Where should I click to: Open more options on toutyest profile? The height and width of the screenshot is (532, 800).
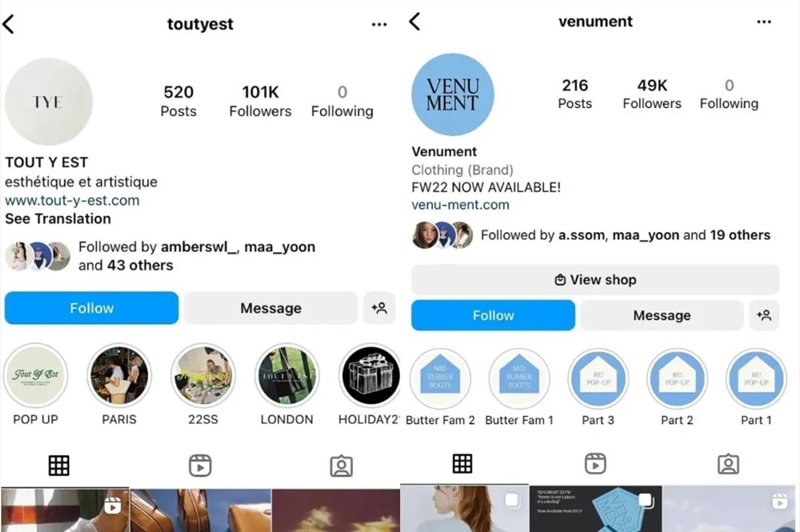(379, 24)
